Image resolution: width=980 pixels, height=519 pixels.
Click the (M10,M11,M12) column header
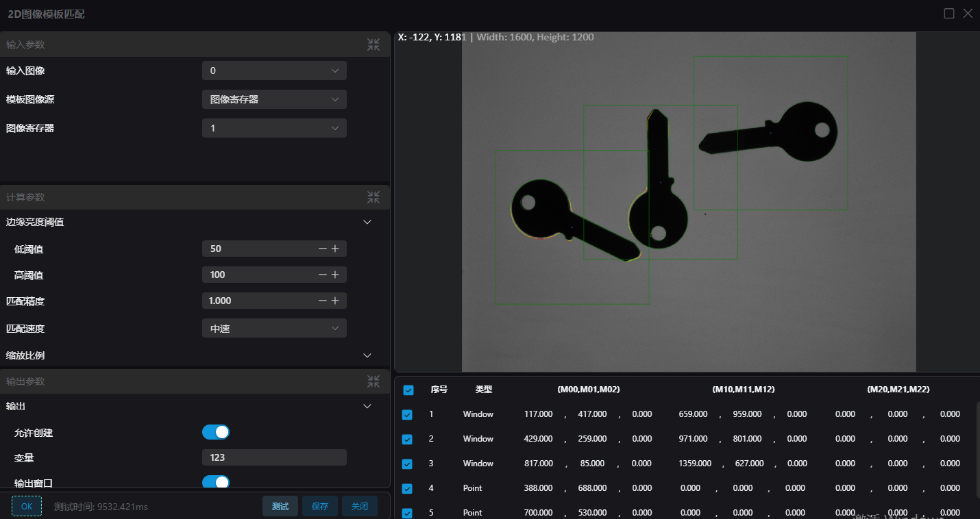(x=744, y=389)
